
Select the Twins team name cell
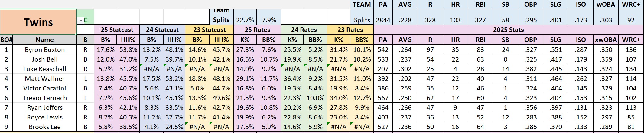[x=38, y=22]
